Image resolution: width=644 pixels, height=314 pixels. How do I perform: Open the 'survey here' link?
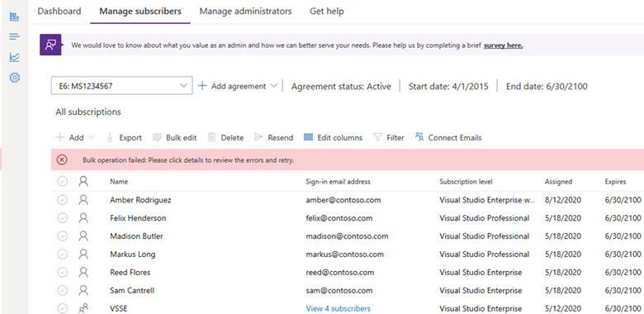(503, 45)
